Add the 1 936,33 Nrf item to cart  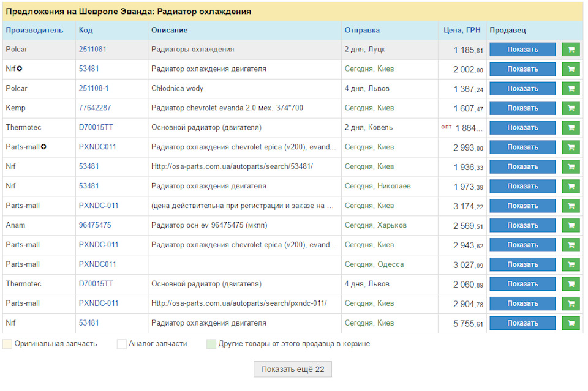tap(571, 166)
